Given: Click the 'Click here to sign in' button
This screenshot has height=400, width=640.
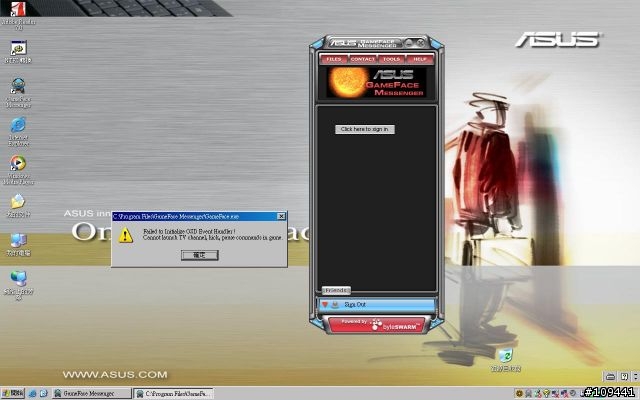Looking at the screenshot, I should pos(365,129).
